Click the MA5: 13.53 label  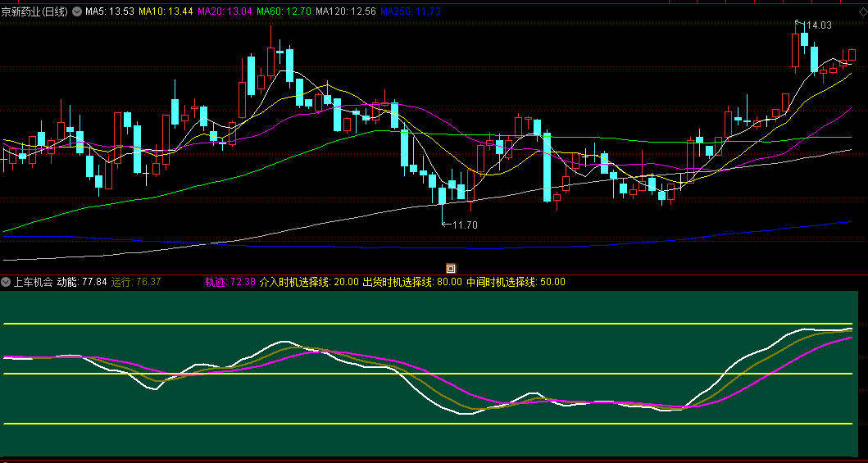(x=110, y=11)
